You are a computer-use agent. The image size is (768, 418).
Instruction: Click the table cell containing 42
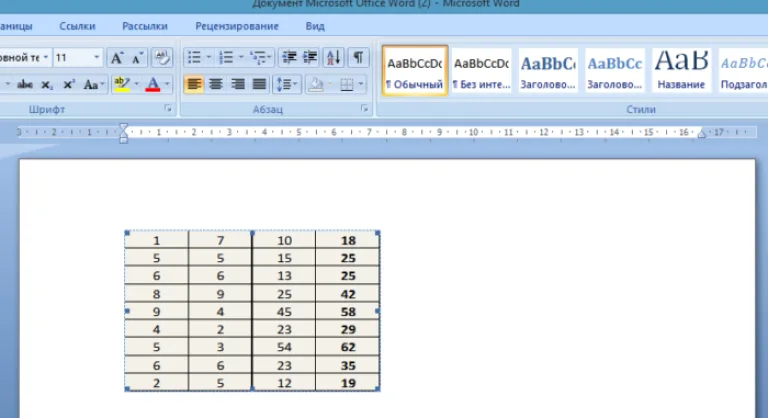coord(348,294)
